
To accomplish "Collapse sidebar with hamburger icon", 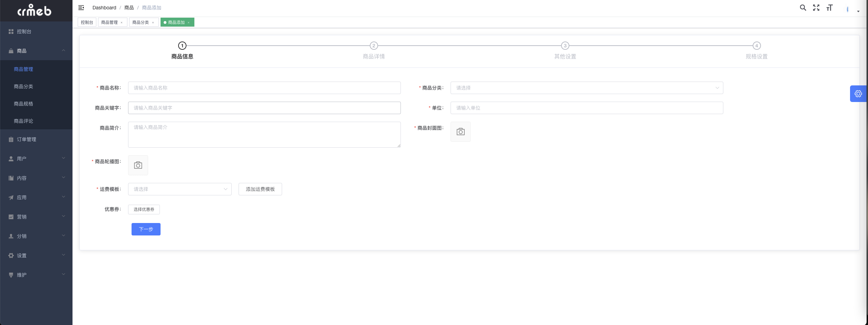I will coord(81,8).
